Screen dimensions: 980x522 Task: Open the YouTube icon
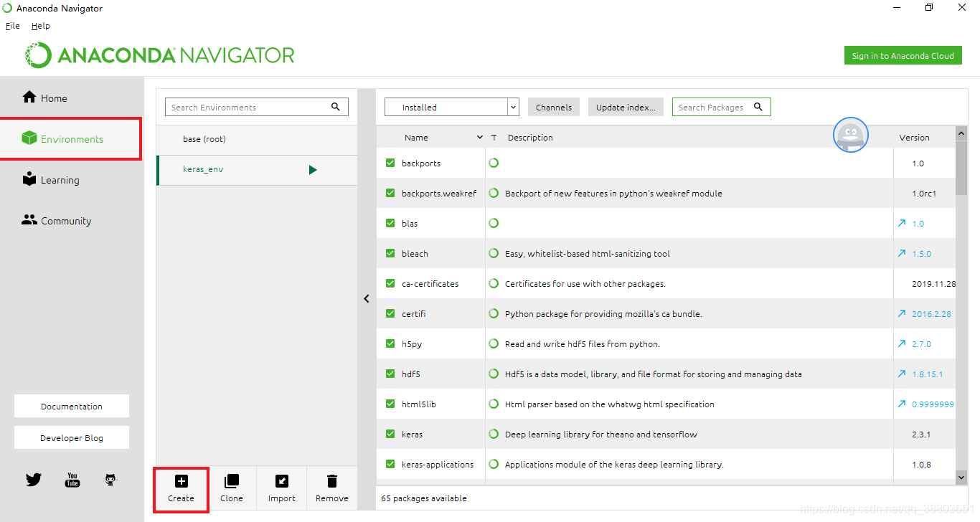point(72,480)
